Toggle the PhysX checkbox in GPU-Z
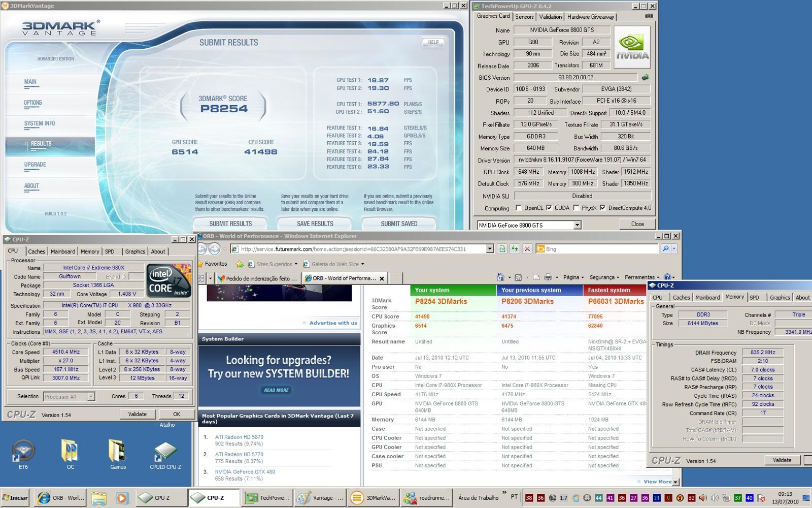The image size is (812, 508). click(576, 208)
